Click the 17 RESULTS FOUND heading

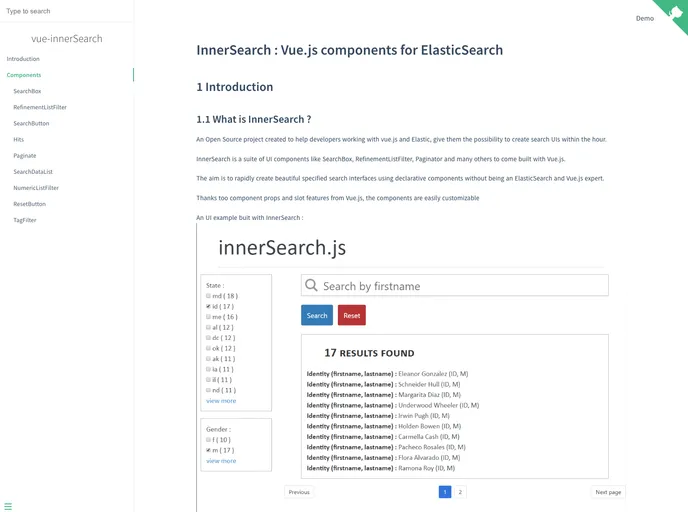pos(369,353)
